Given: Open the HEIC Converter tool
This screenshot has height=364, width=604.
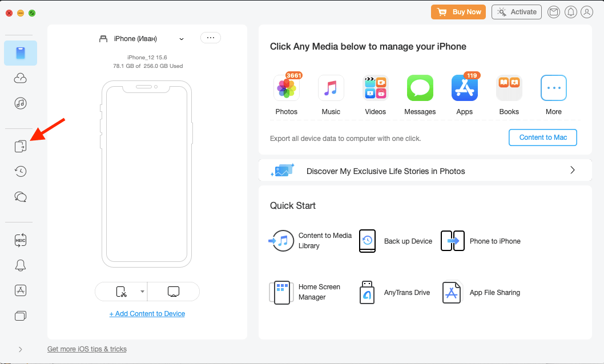Looking at the screenshot, I should tap(20, 240).
